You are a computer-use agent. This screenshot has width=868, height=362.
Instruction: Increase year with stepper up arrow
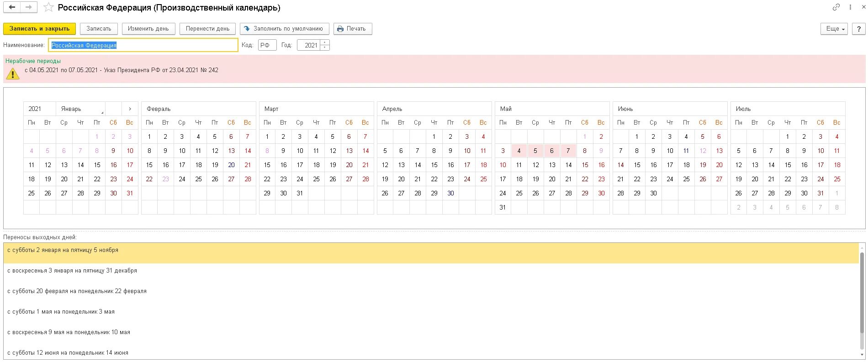(x=325, y=42)
